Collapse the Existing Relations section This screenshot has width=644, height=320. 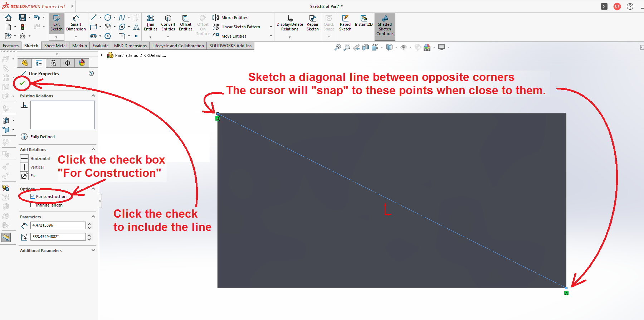point(93,96)
